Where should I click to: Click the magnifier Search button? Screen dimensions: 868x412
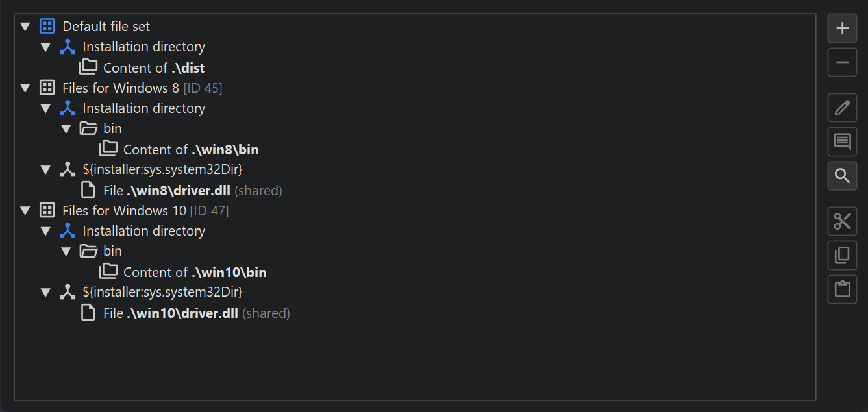pos(842,176)
